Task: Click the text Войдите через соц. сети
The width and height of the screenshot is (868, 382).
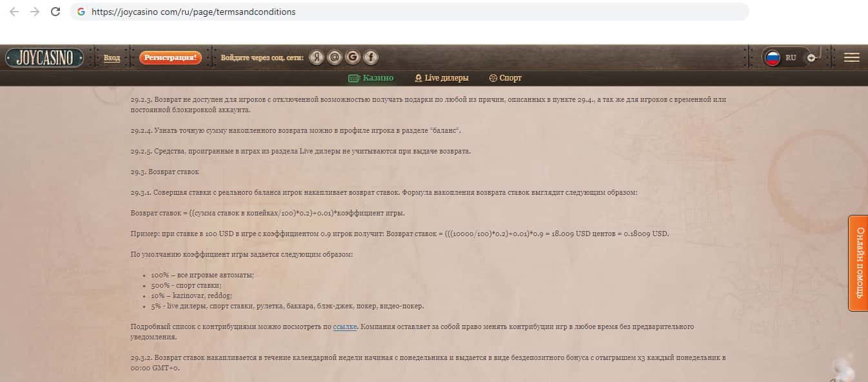Action: click(x=262, y=58)
